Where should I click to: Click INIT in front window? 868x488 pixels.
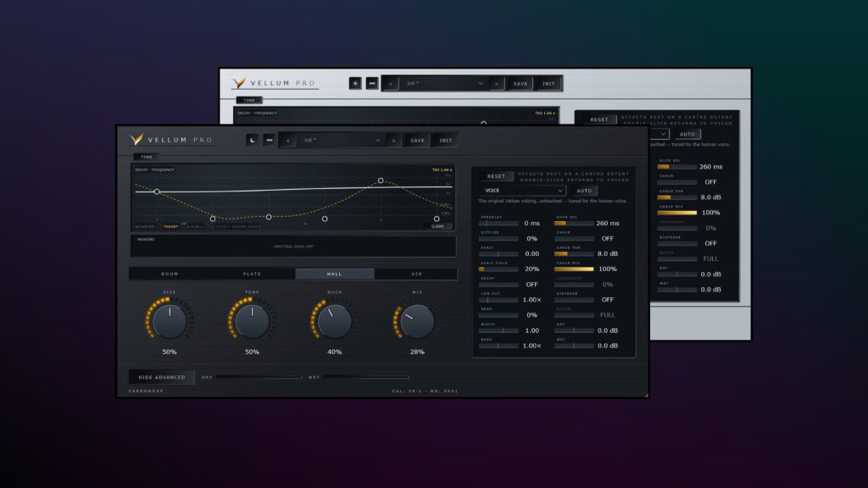[446, 141]
